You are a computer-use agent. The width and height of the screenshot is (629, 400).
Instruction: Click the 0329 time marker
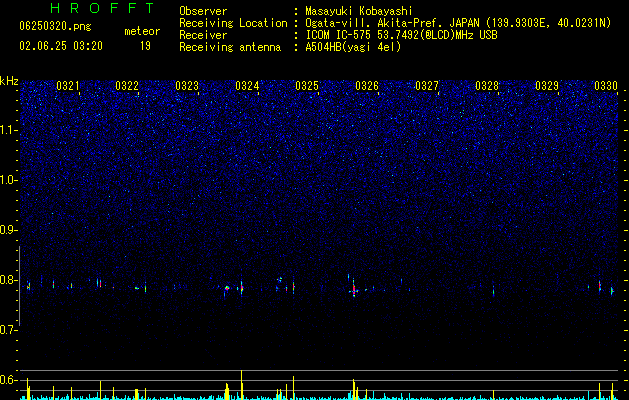[547, 86]
